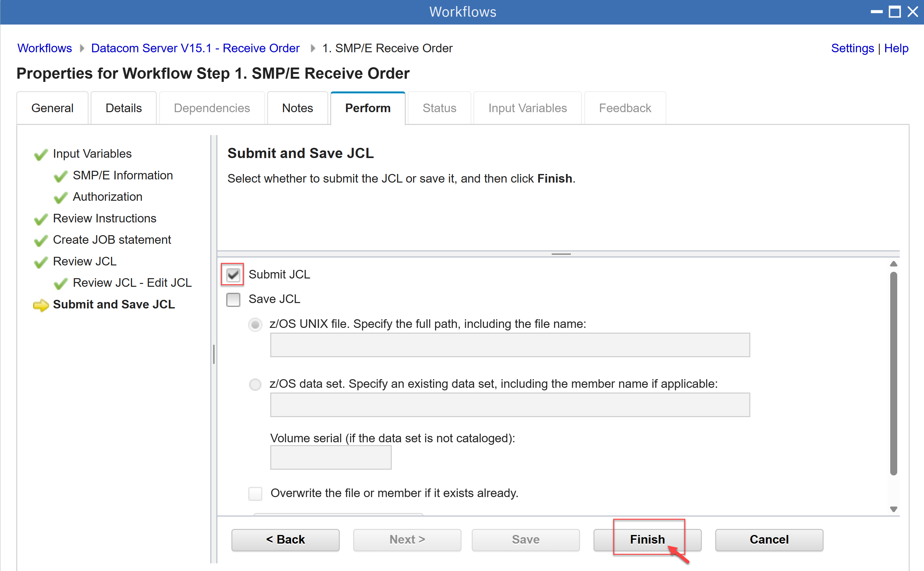Screen dimensions: 924x571
Task: Enable the Save JCL checkbox
Action: pyautogui.click(x=233, y=300)
